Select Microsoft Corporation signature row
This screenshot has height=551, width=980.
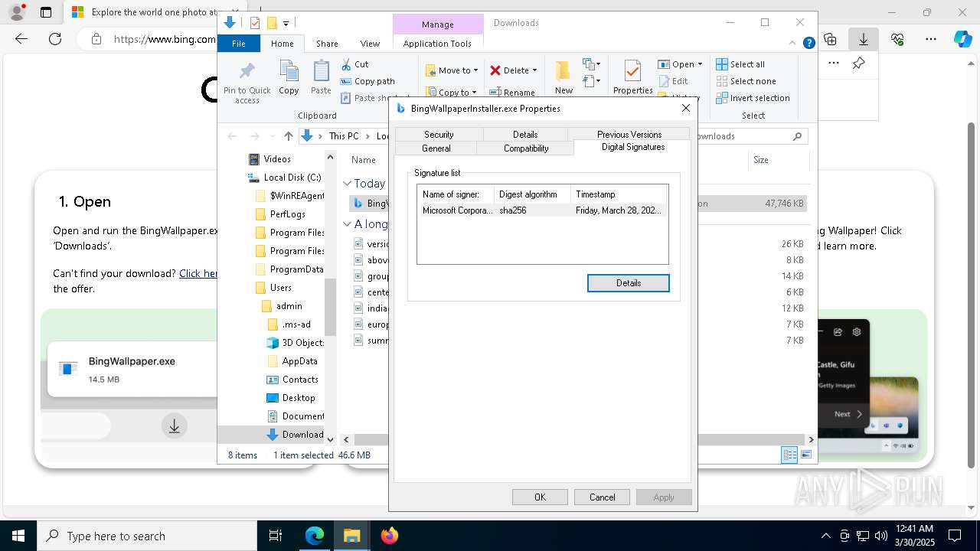pyautogui.click(x=543, y=210)
